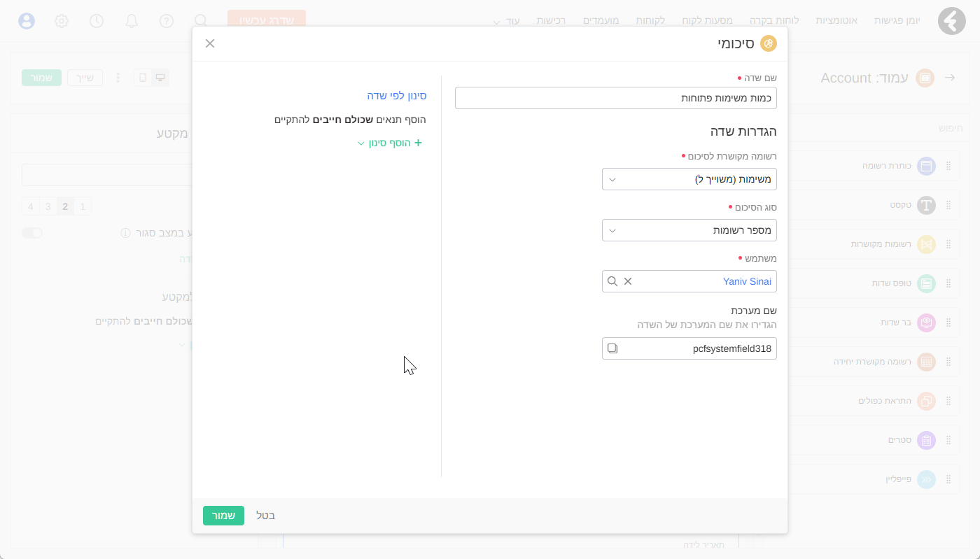
Task: Click the שם שדה text field
Action: (616, 98)
